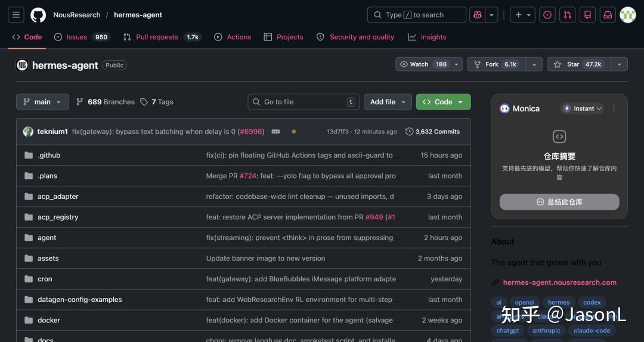Expand the Star lists dropdown arrow
The width and height of the screenshot is (644, 342).
(620, 64)
